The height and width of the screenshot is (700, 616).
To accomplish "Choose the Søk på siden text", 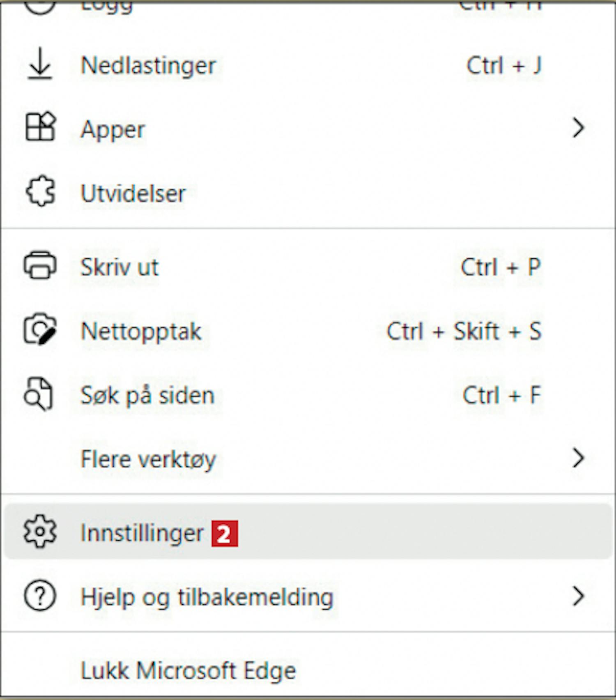I will pyautogui.click(x=147, y=396).
